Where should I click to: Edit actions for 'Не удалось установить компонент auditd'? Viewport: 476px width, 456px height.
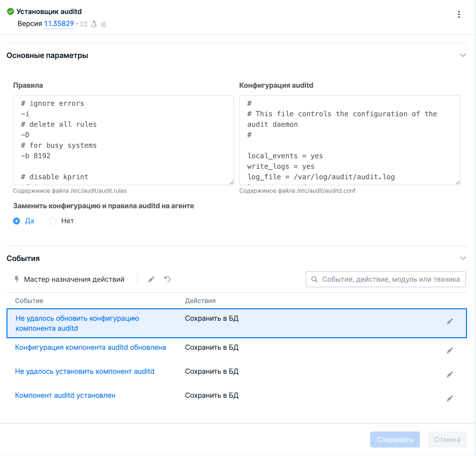[x=450, y=374]
